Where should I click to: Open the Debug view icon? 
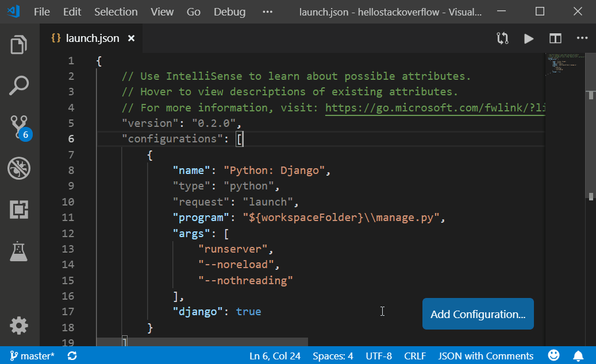point(19,169)
